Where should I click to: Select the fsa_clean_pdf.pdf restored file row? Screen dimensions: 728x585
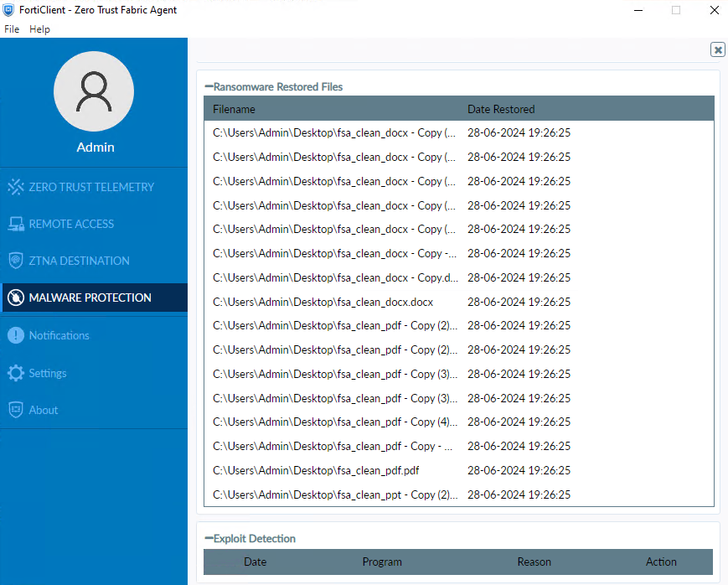tap(316, 470)
